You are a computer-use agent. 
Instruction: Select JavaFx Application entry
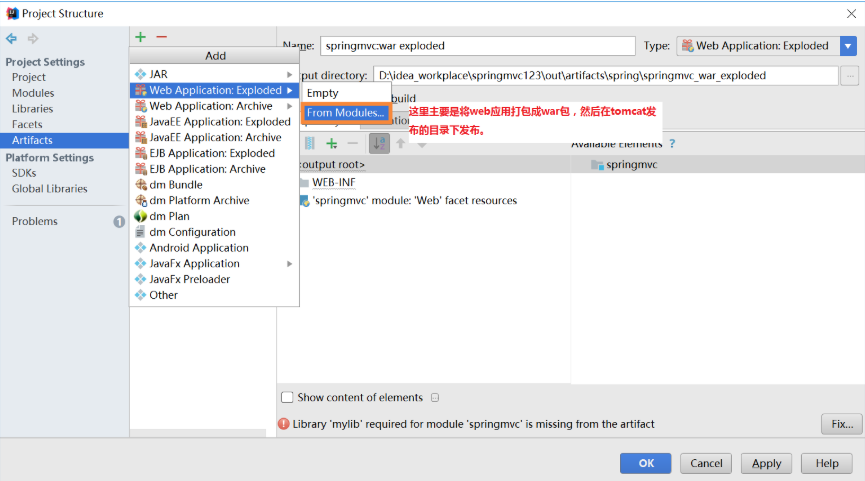pyautogui.click(x=215, y=264)
